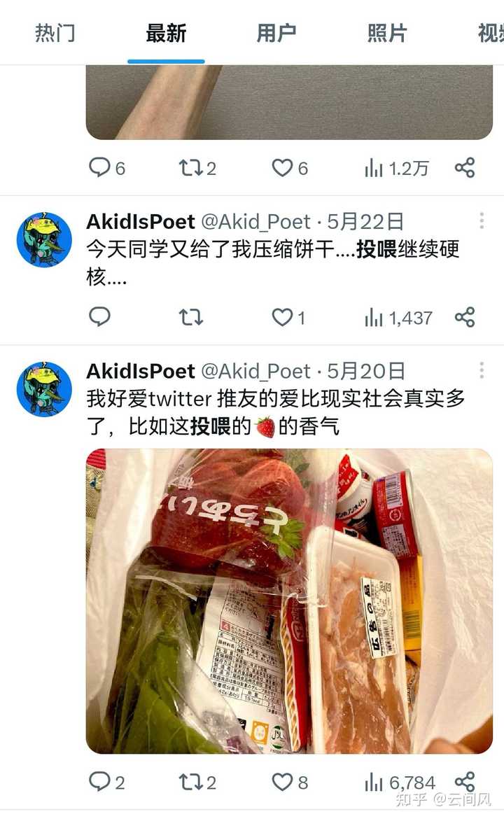Like the May 20 strawberry tweet

point(290,783)
